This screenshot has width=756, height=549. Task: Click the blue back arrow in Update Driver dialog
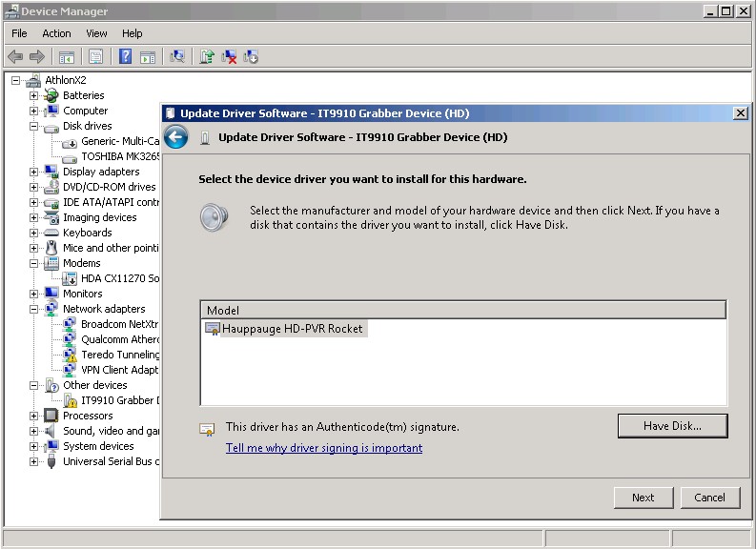(x=176, y=137)
